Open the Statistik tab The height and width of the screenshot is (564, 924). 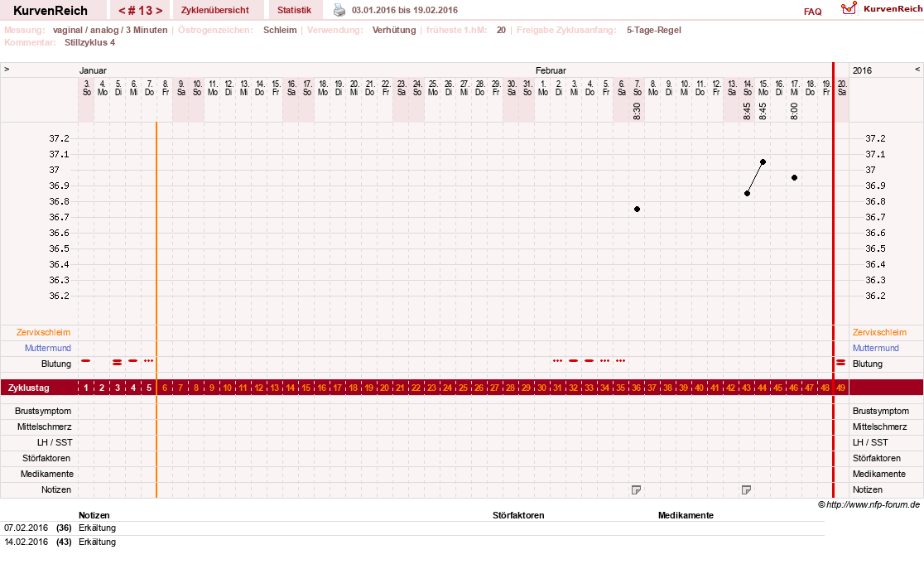295,10
